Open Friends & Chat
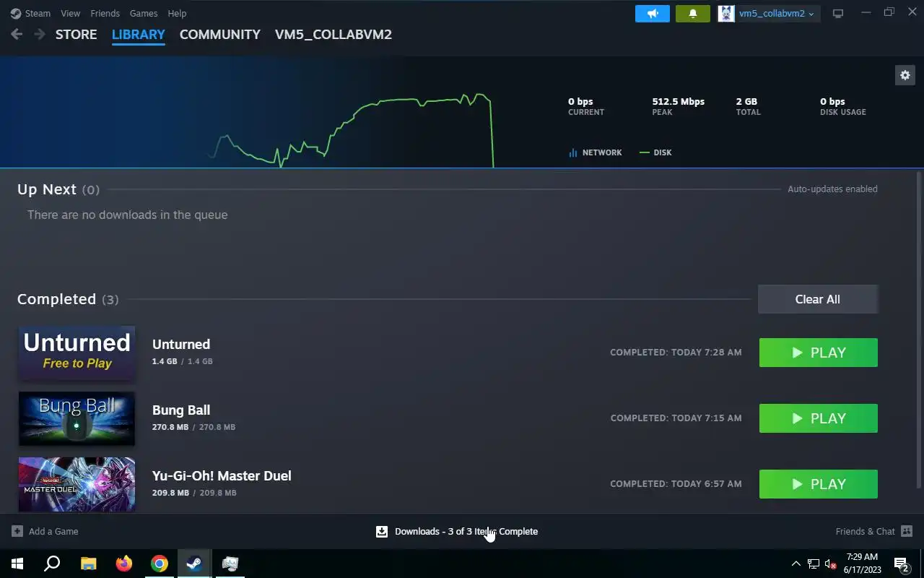 coord(865,531)
